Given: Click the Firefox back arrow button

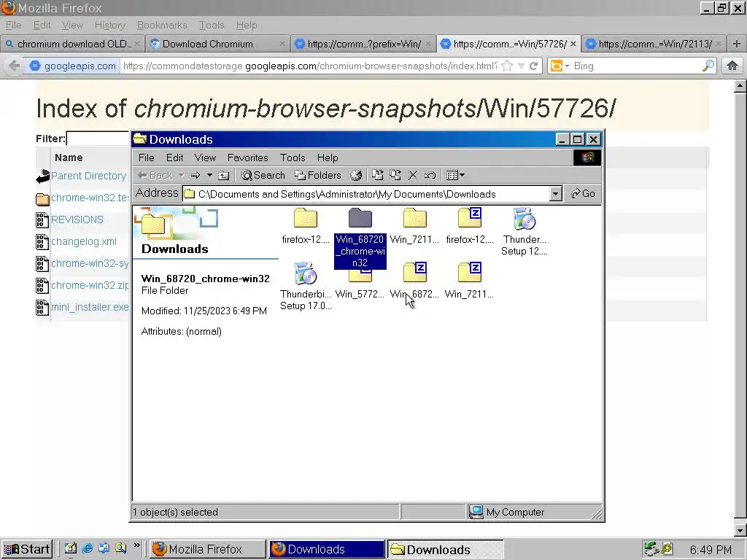Looking at the screenshot, I should 15,66.
